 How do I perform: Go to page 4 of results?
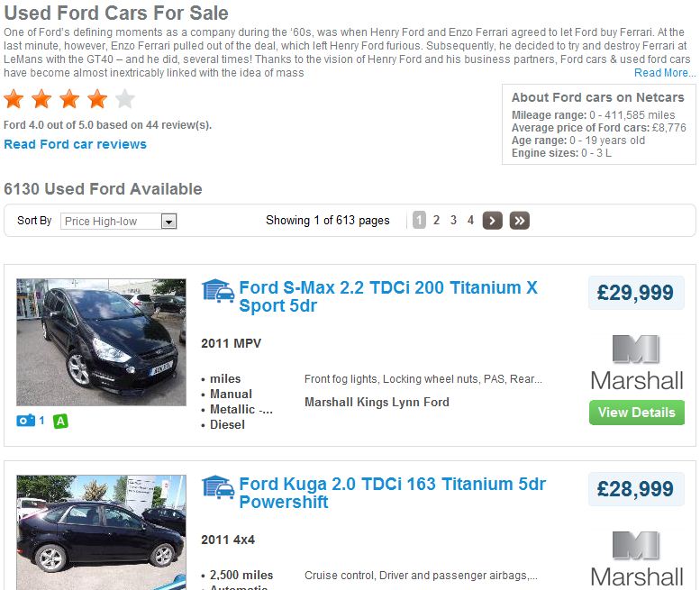470,221
